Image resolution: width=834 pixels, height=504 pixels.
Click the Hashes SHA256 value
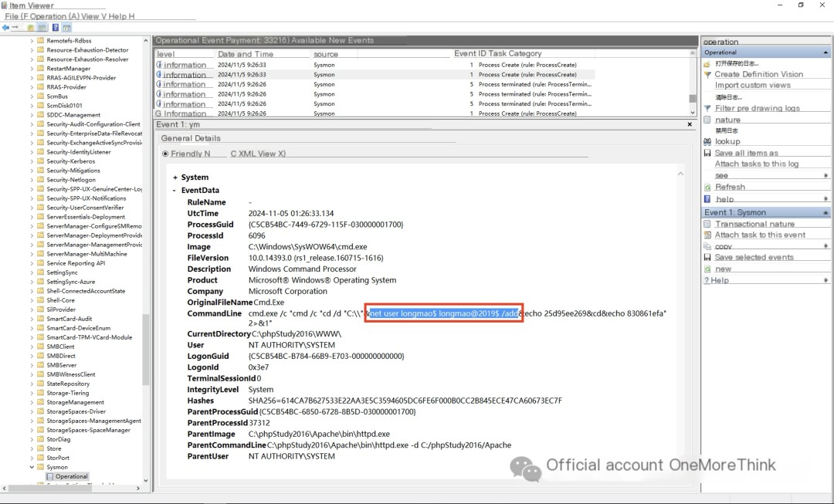[x=405, y=401]
